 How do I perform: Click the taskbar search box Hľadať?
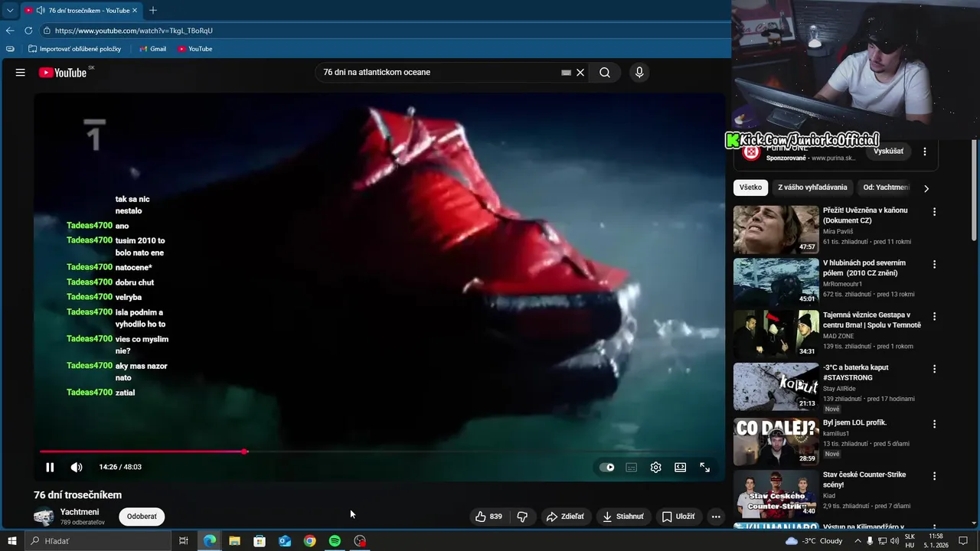pos(98,541)
